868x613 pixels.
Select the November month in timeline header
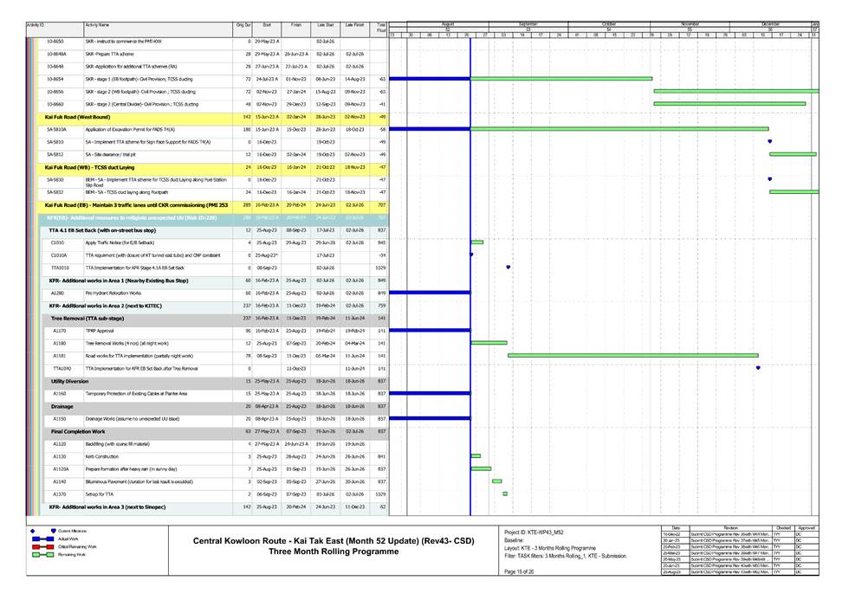click(x=690, y=23)
